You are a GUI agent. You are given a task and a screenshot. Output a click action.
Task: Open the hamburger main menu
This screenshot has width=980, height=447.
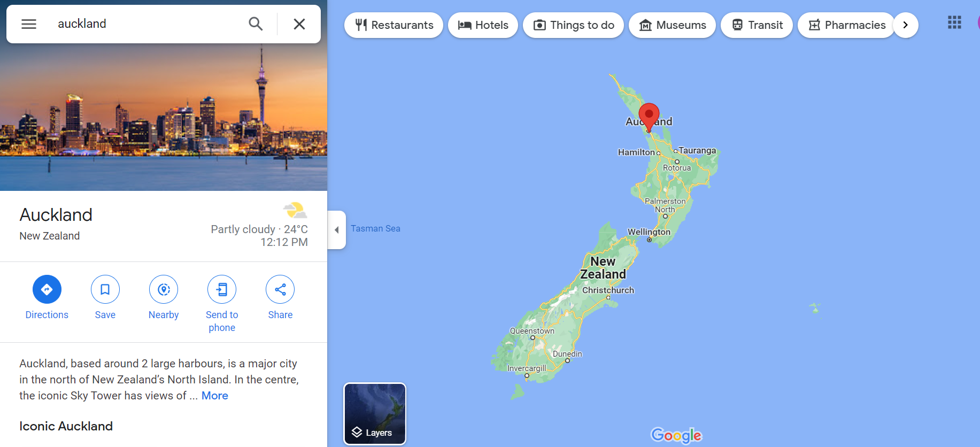point(29,24)
